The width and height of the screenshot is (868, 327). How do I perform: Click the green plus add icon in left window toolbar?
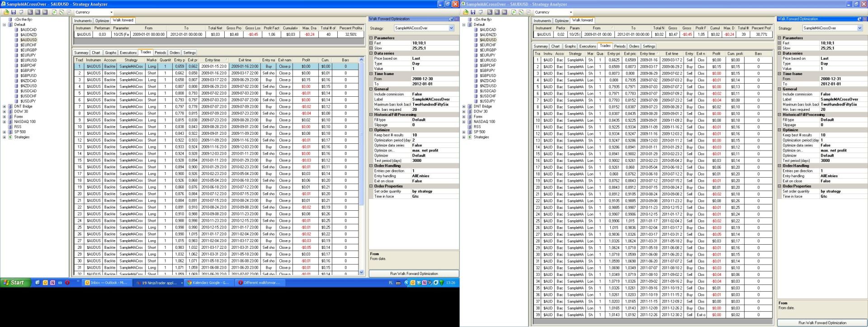(54, 12)
